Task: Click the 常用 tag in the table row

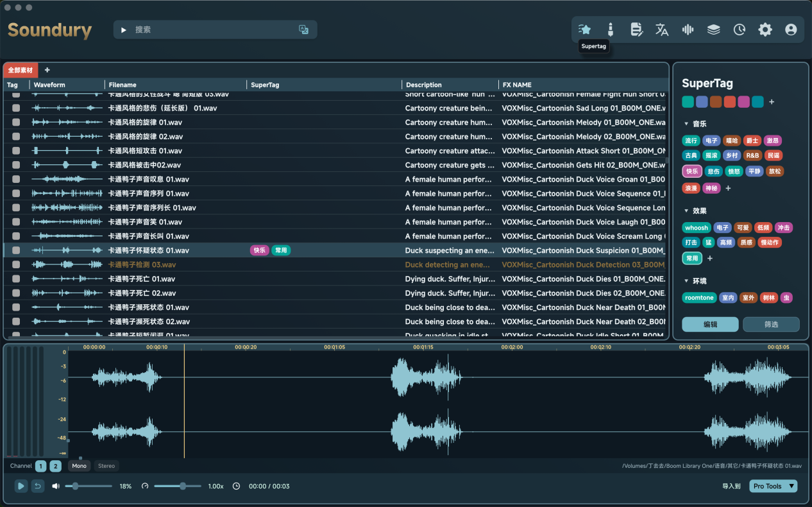Action: [281, 250]
